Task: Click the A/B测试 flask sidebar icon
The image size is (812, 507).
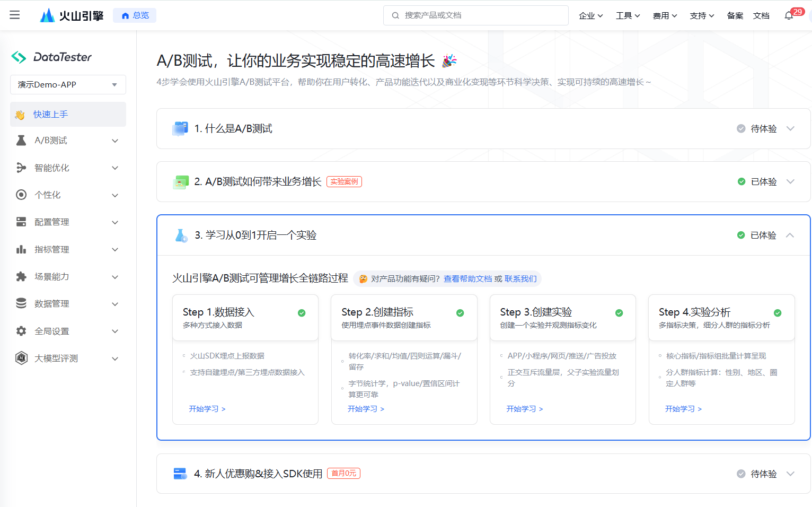Action: [21, 141]
